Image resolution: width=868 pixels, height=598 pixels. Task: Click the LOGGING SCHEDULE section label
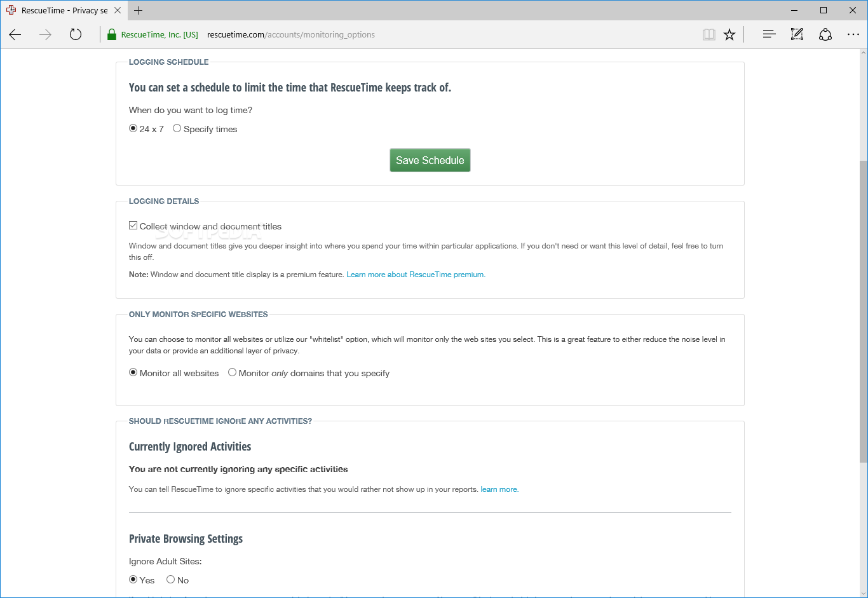pos(168,62)
